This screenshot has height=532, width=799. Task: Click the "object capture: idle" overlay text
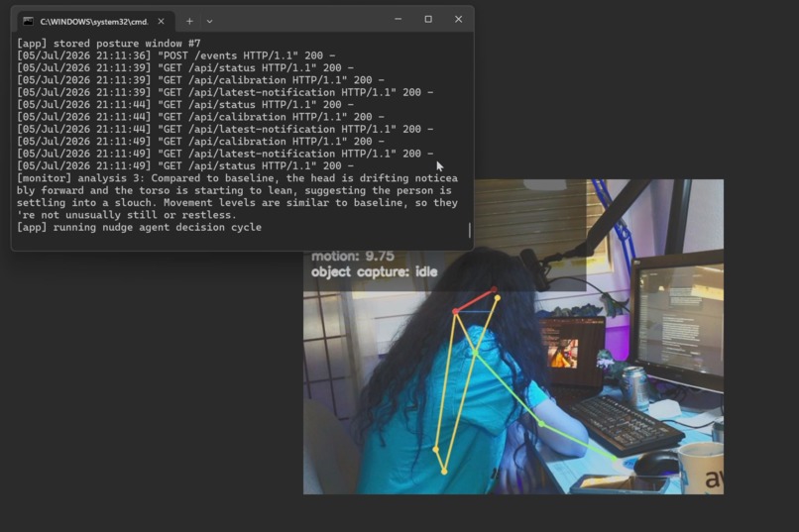tap(375, 271)
